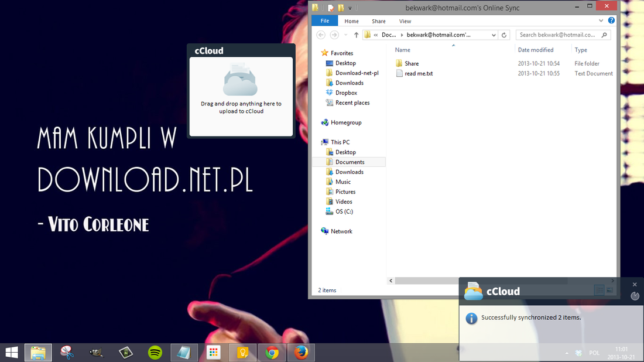
Task: Click the POL language indicator in the taskbar
Action: click(594, 353)
